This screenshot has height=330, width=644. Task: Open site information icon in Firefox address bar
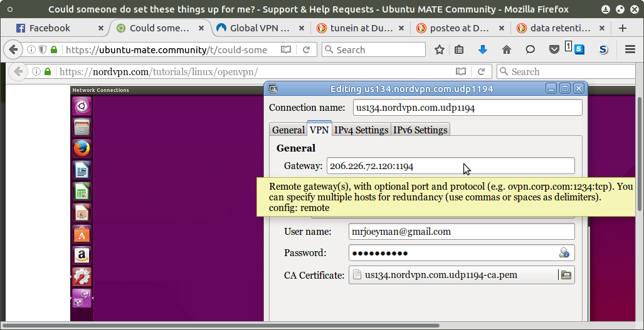(31, 49)
